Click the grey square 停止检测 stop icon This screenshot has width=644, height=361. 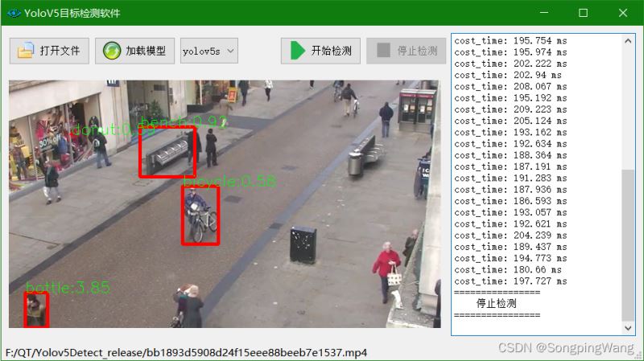tap(382, 51)
